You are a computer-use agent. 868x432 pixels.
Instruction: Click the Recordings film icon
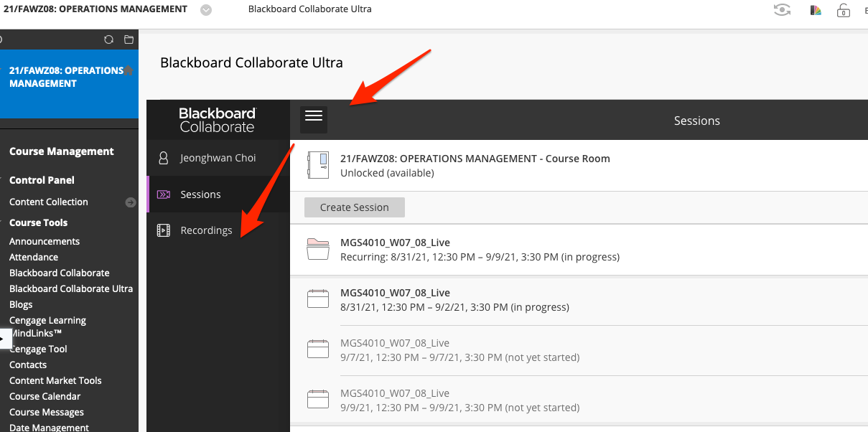point(164,230)
